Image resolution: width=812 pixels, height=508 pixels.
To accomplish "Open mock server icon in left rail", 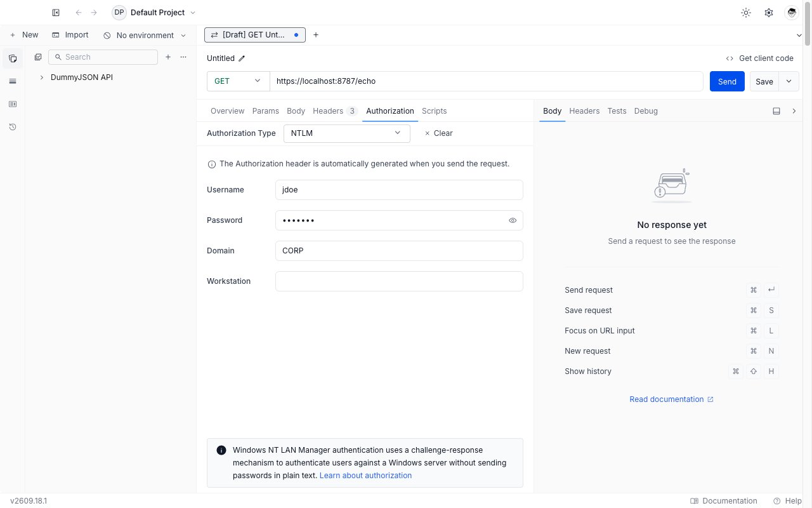I will coord(13,104).
